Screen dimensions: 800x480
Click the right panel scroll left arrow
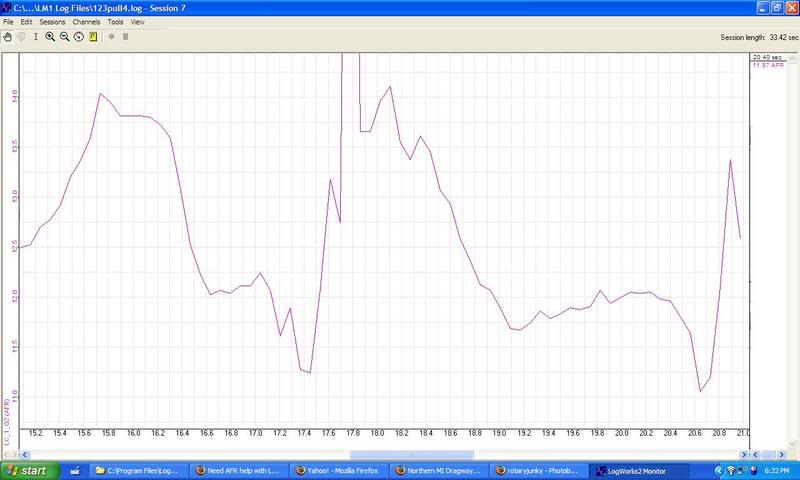(x=756, y=454)
